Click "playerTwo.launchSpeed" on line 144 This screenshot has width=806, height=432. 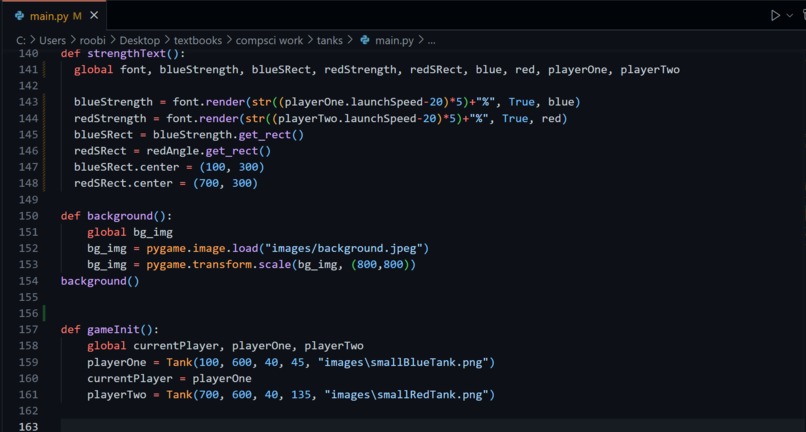tap(347, 118)
